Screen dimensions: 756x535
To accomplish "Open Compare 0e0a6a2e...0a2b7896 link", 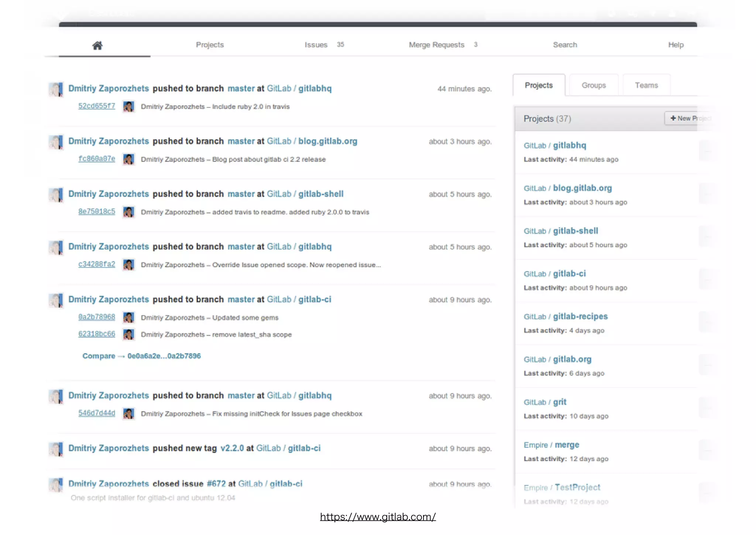I will (x=141, y=356).
